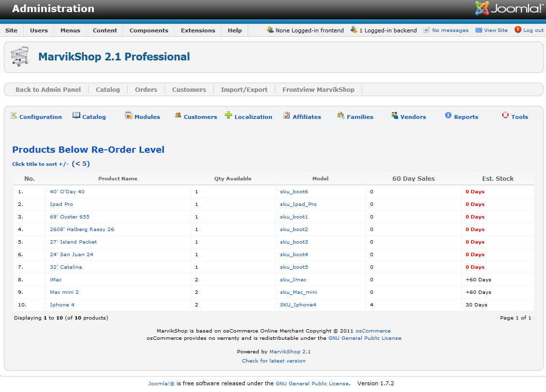Click model link sku_boot6
Image resolution: width=546 pixels, height=392 pixels.
[294, 191]
